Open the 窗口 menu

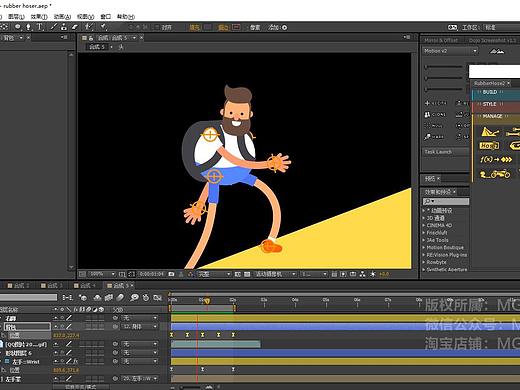[106, 16]
